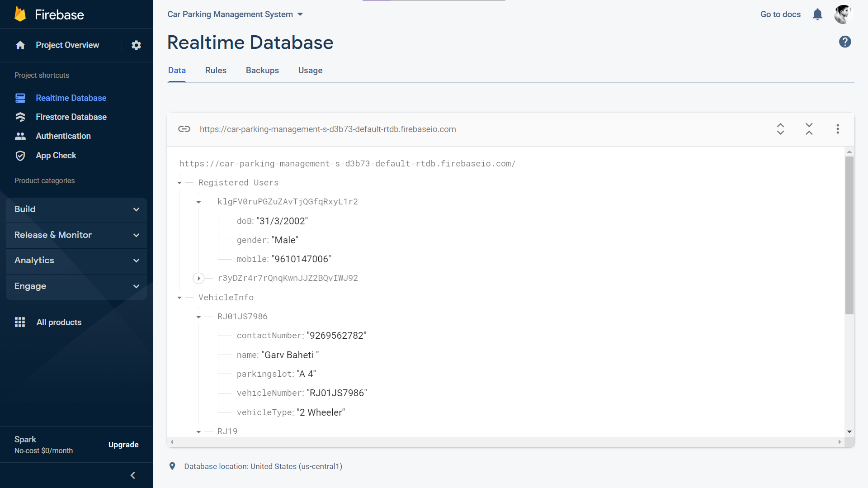The height and width of the screenshot is (488, 868).
Task: Click the App Check shield icon
Action: click(x=20, y=156)
